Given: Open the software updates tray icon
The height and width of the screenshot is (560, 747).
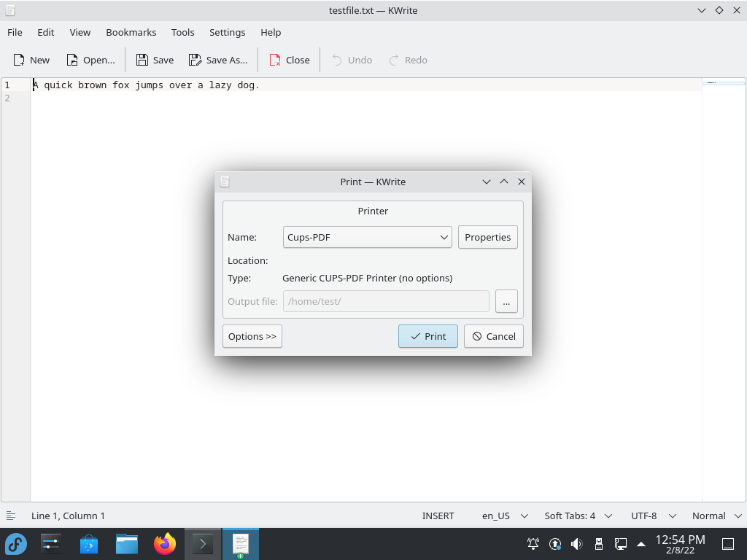Looking at the screenshot, I should 555,544.
